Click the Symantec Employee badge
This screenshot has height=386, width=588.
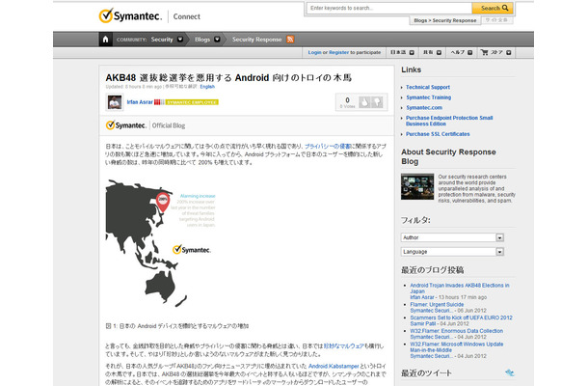coord(192,102)
